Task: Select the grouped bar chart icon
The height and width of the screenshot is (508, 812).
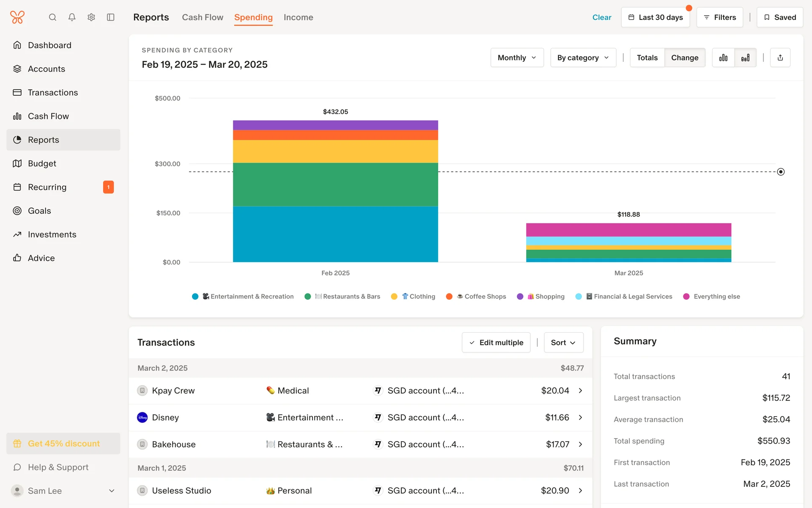Action: point(723,58)
